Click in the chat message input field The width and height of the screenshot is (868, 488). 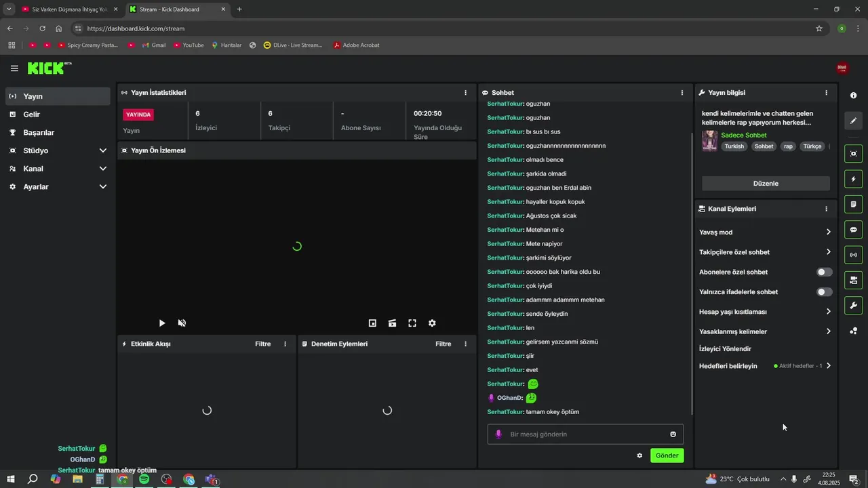coord(585,434)
